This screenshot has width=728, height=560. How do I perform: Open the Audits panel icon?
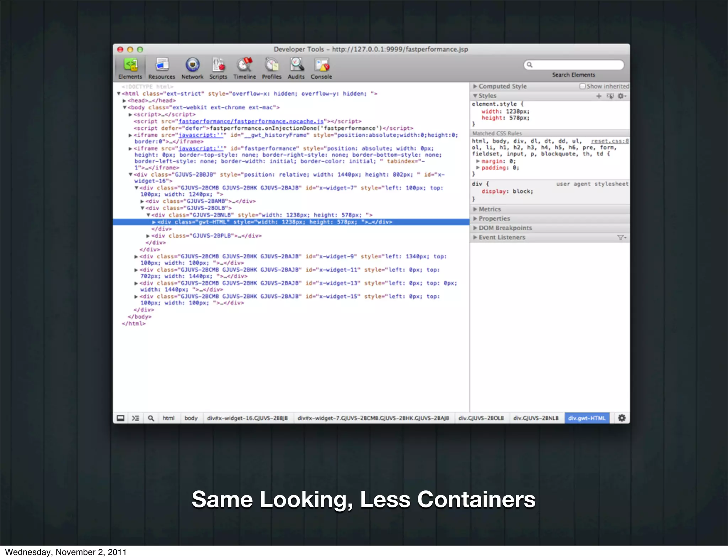coord(296,65)
